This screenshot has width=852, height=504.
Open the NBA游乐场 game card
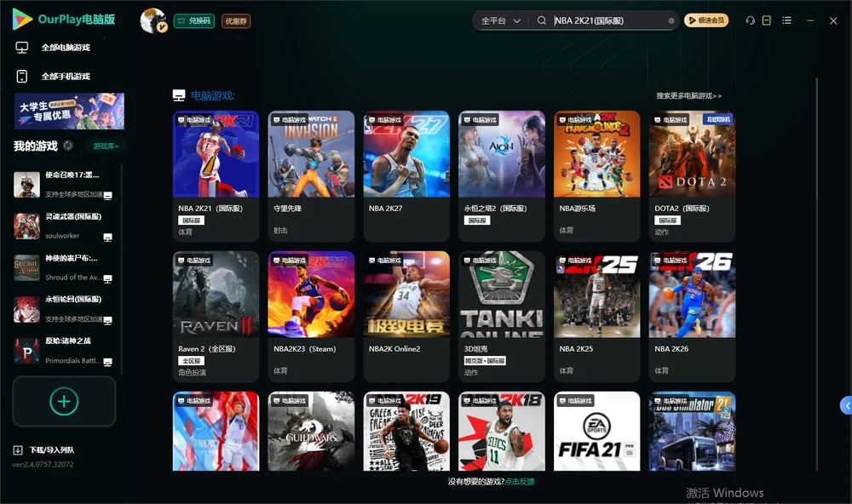(x=596, y=176)
